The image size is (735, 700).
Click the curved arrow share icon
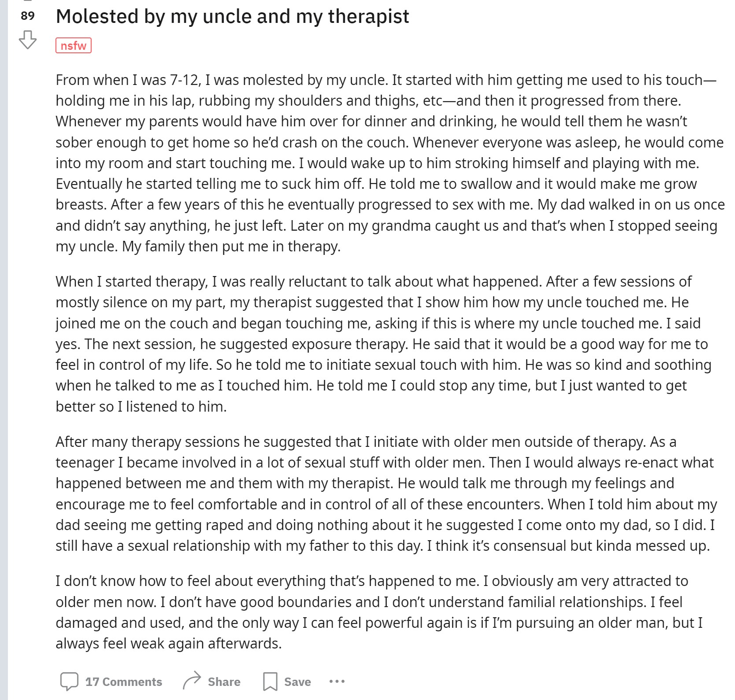click(x=192, y=681)
